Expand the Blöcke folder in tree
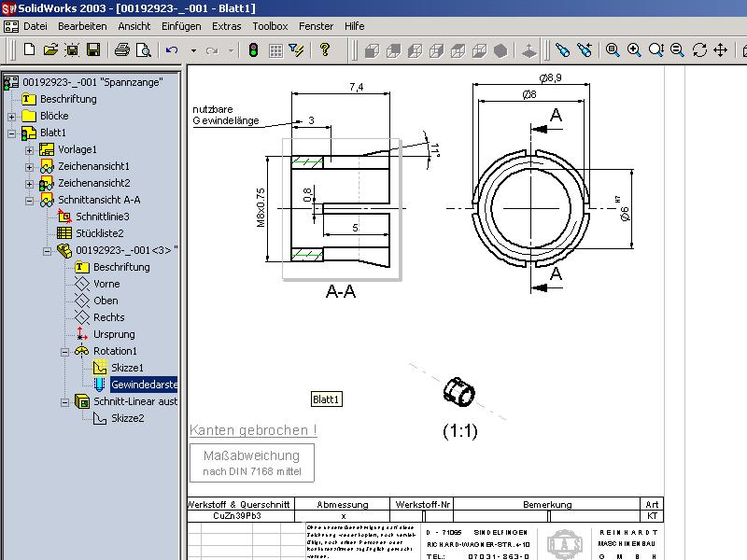Viewport: 747px width, 560px height. tap(11, 117)
